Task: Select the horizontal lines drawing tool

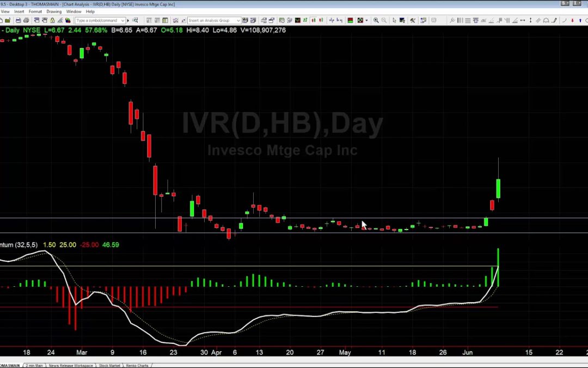Action: pos(468,20)
